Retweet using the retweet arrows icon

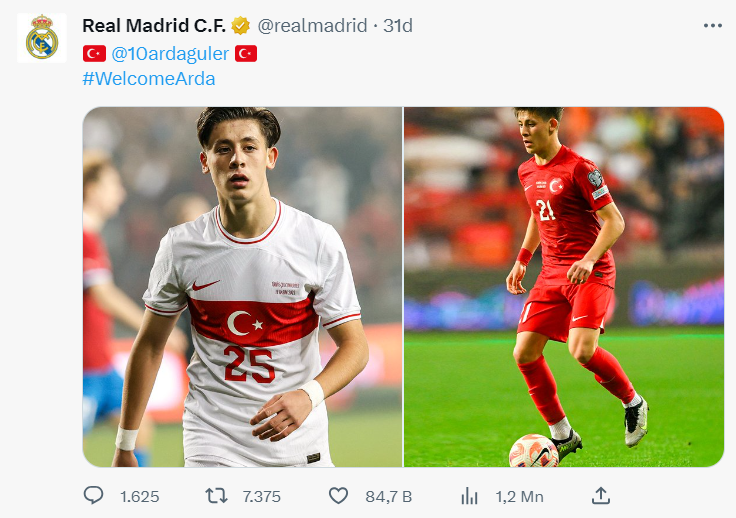[x=216, y=496]
